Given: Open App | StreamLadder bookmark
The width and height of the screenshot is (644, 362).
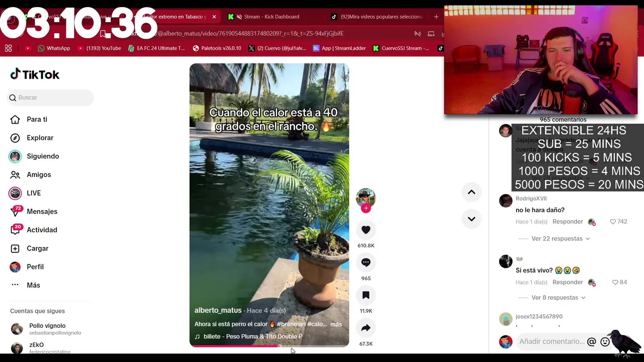Looking at the screenshot, I should pyautogui.click(x=339, y=48).
